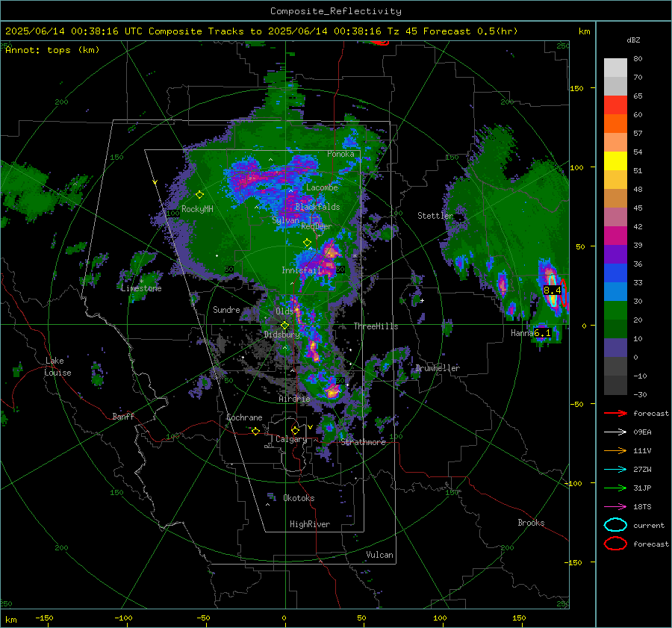This screenshot has height=628, width=672.
Task: Click the red forecast ellipse legend symbol
Action: click(x=615, y=544)
